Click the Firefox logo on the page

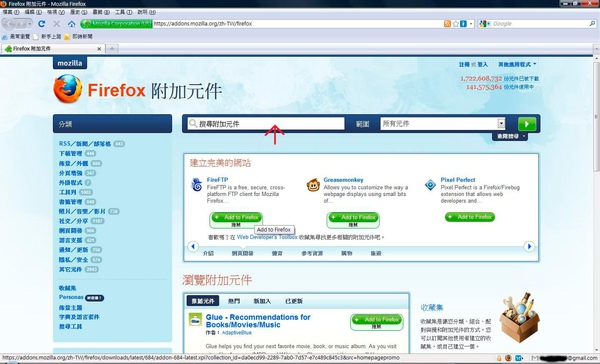(68, 89)
